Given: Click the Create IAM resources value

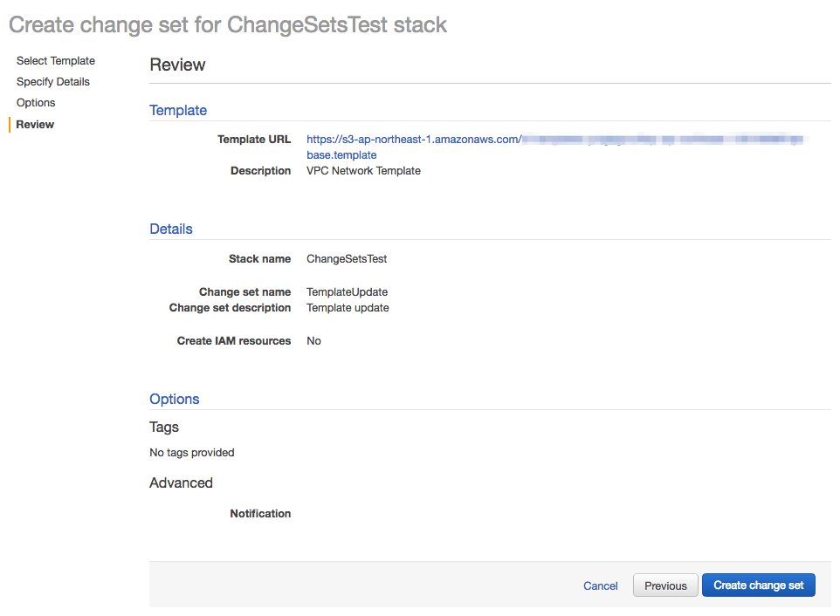Looking at the screenshot, I should click(x=313, y=340).
